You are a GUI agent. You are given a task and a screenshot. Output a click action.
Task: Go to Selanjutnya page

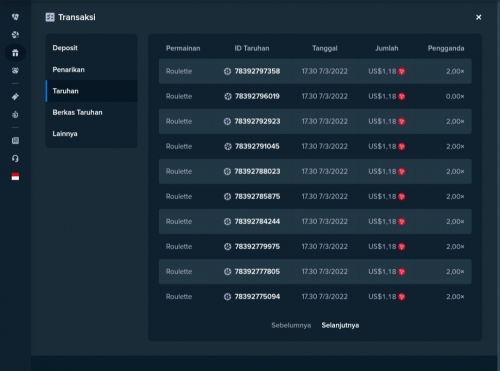pyautogui.click(x=340, y=325)
